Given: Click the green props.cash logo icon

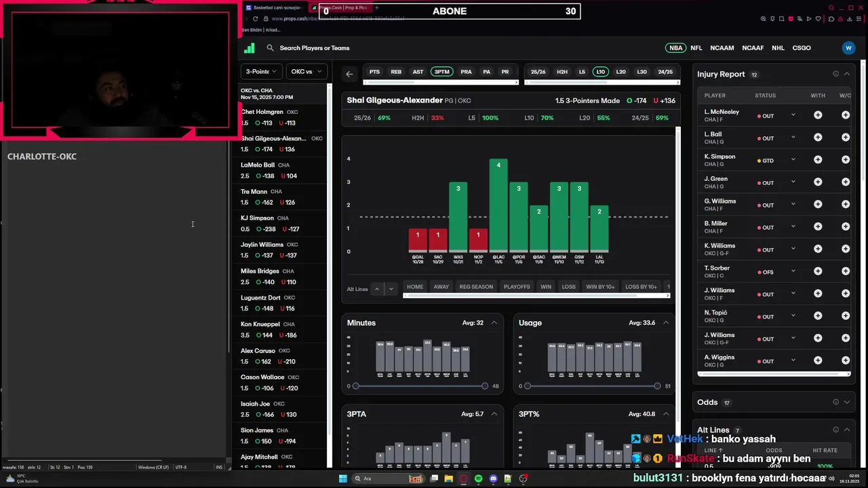Looking at the screenshot, I should coord(249,48).
